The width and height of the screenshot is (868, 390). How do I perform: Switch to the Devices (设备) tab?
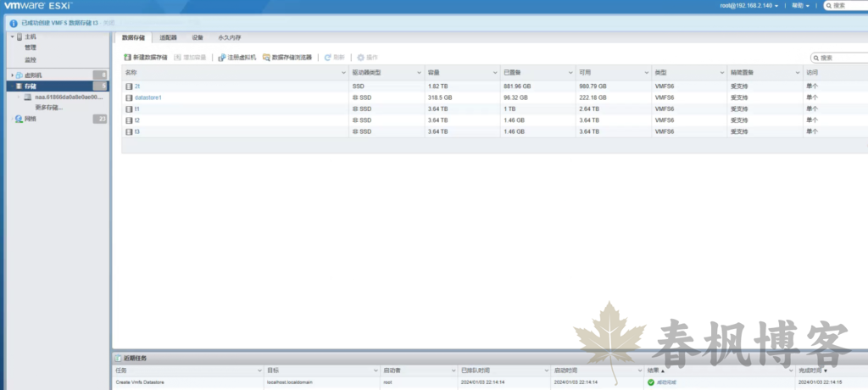coord(198,37)
